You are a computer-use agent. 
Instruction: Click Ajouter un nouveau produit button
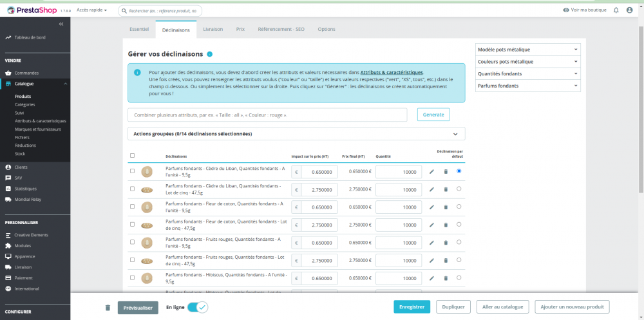tap(573, 307)
